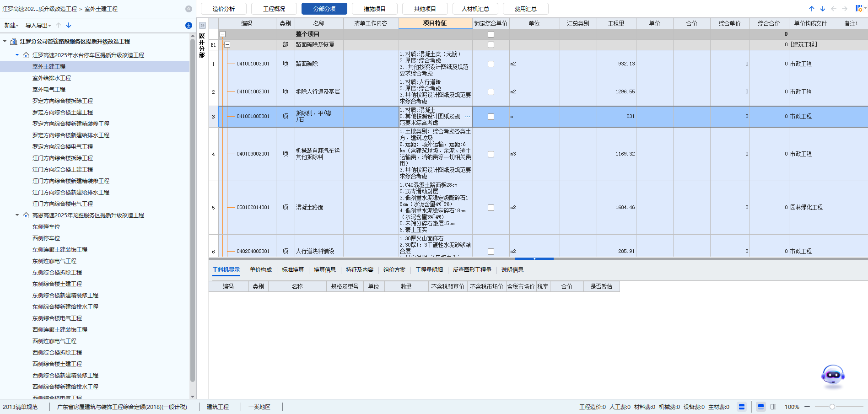Check lock unit price box for 路面破除
The image size is (868, 414).
tap(491, 64)
